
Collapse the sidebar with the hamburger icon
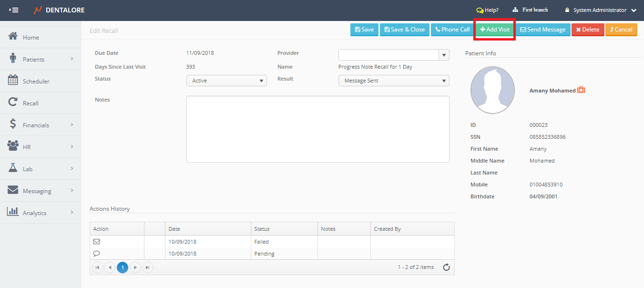[x=14, y=10]
